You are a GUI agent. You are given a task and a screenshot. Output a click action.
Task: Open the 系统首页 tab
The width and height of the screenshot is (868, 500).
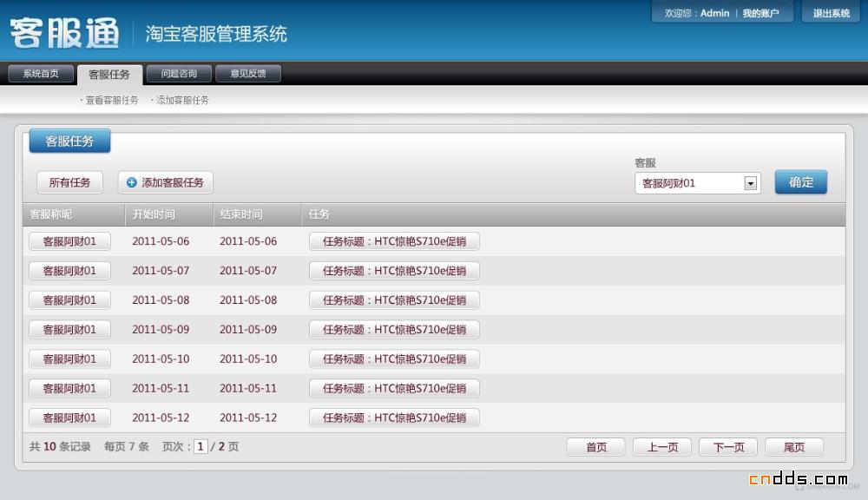tap(41, 74)
